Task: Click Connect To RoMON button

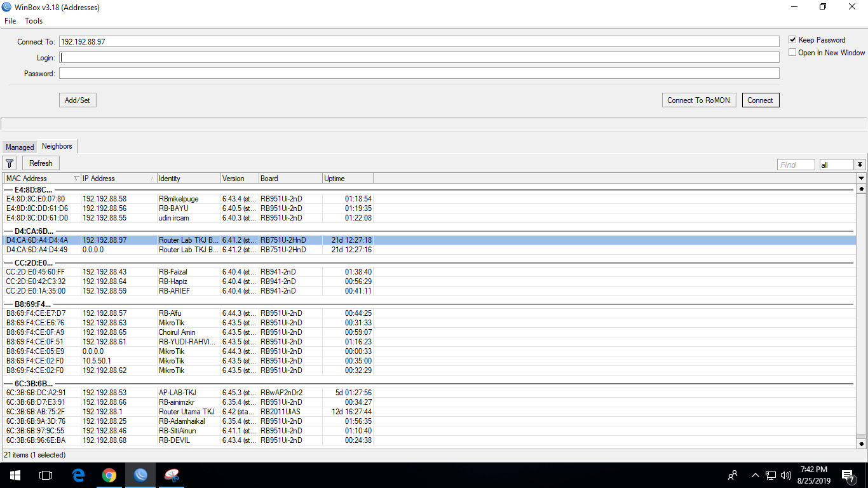Action: [x=698, y=100]
